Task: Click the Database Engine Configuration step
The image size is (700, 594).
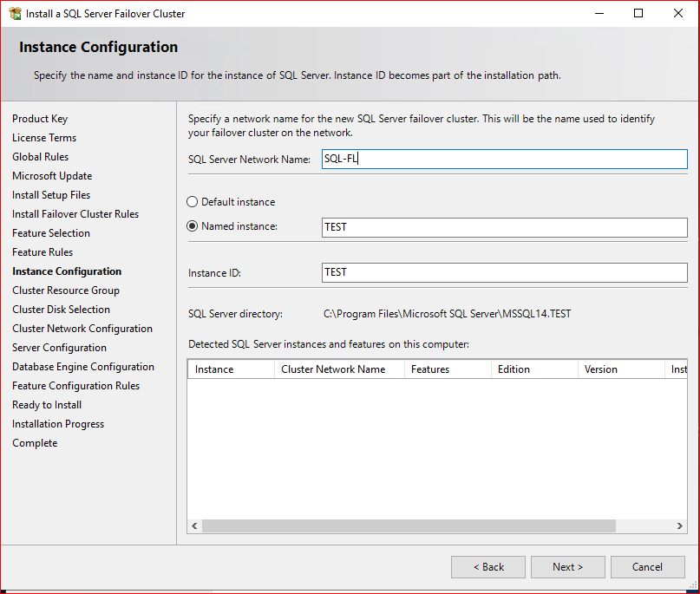Action: (x=83, y=367)
